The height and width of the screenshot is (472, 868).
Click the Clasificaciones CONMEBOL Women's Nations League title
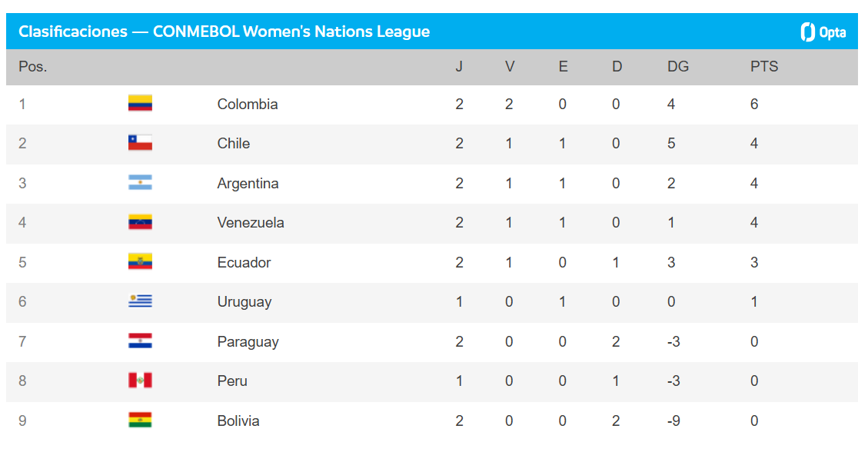(x=224, y=32)
